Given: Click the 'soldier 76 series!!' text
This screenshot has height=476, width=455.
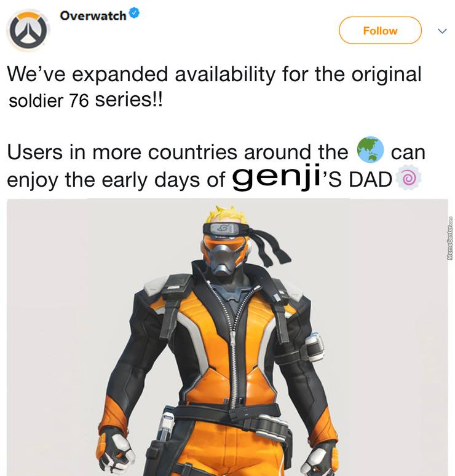Looking at the screenshot, I should click(86, 101).
